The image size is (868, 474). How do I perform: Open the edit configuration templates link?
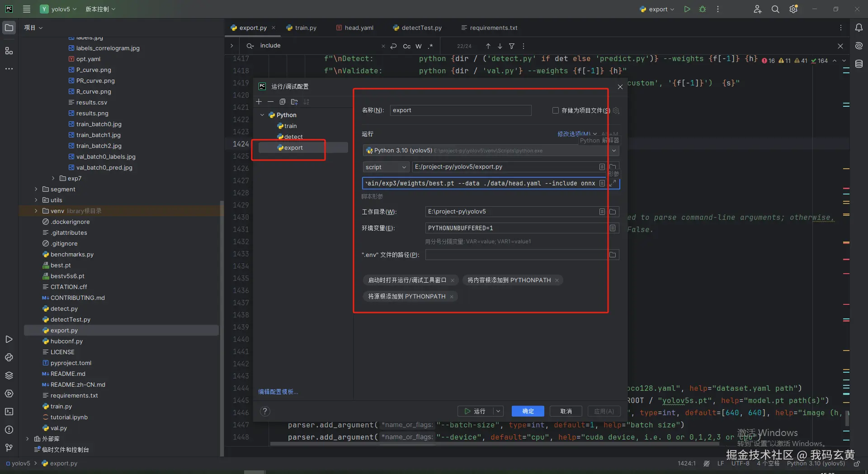tap(278, 392)
